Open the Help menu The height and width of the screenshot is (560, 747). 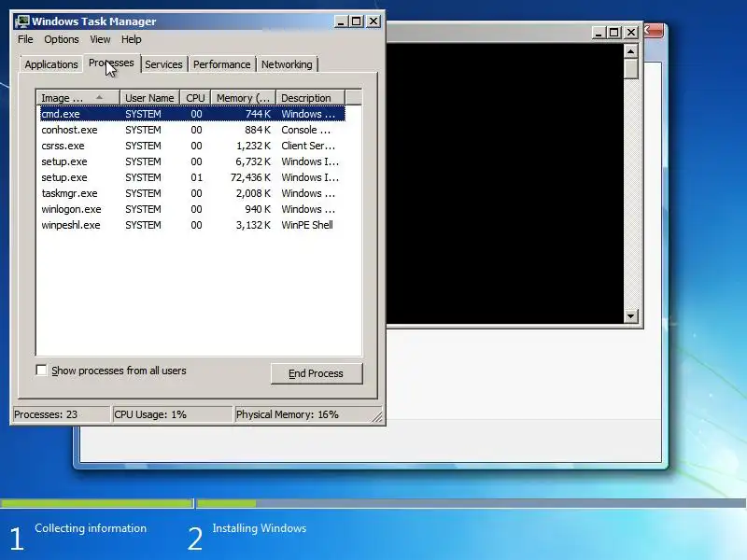[x=131, y=39]
